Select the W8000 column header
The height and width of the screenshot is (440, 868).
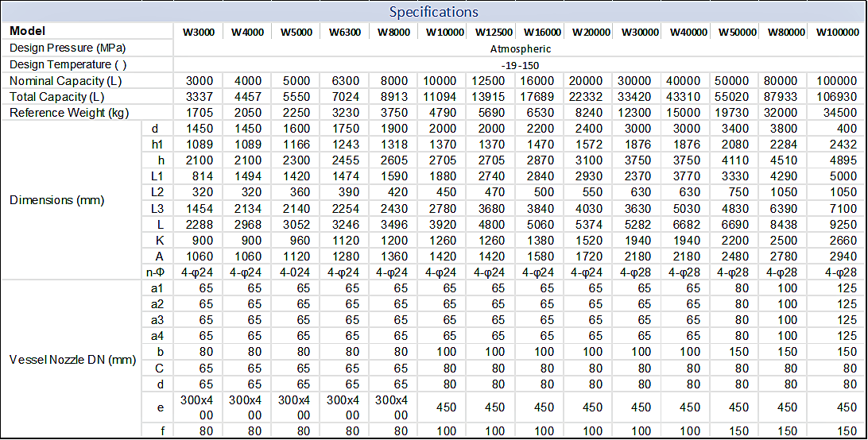393,32
